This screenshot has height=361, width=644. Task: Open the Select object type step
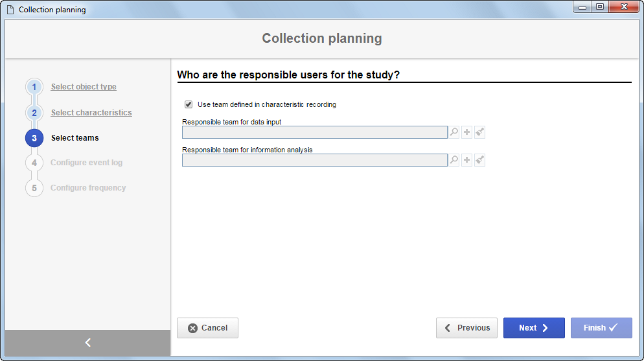point(84,87)
